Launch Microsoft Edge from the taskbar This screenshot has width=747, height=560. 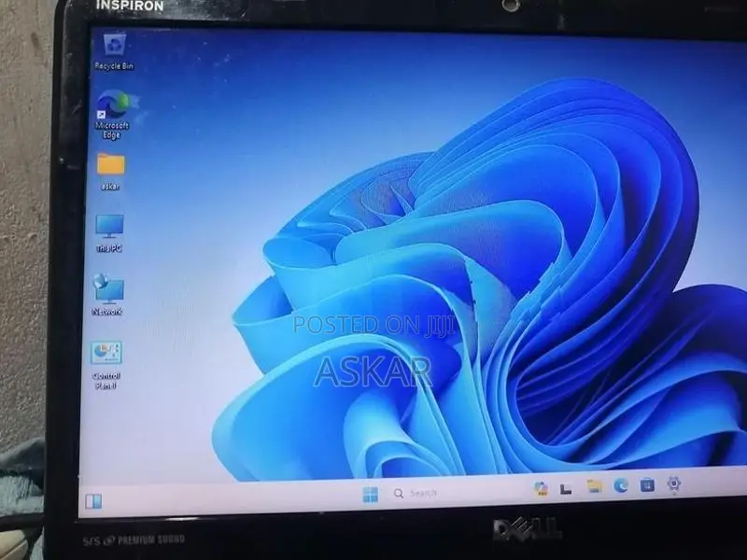coord(621,485)
